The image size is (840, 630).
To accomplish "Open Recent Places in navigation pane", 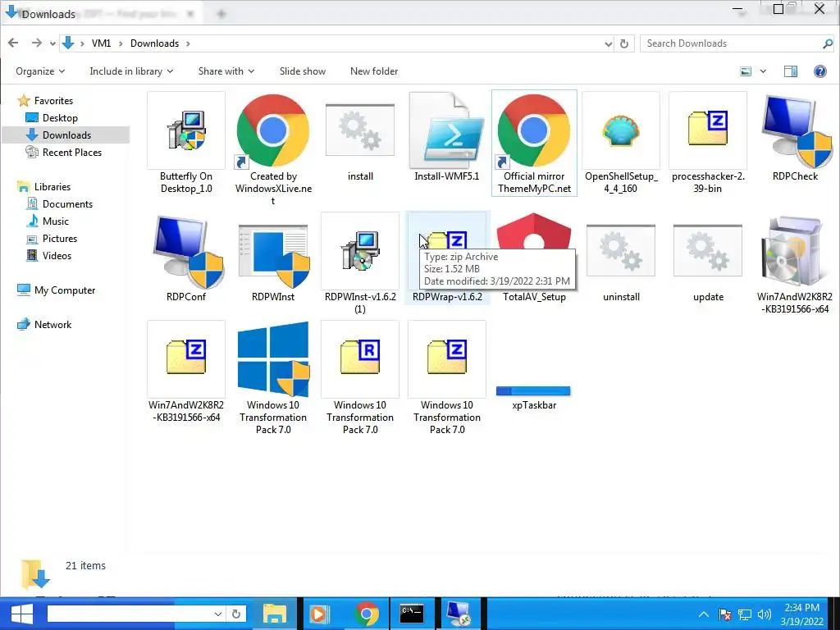I will [x=72, y=152].
